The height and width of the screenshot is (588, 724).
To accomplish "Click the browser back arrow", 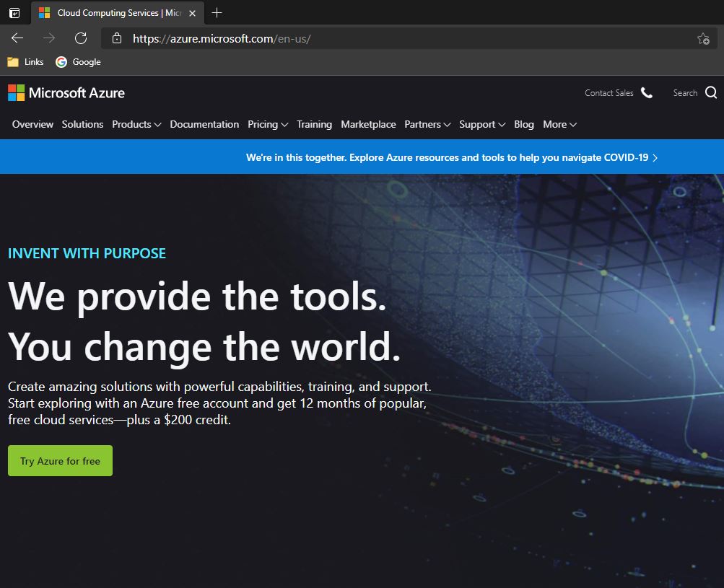I will (17, 38).
